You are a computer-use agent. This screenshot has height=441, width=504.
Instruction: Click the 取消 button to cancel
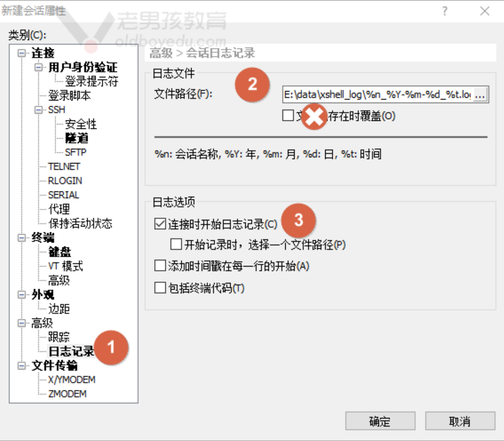(x=460, y=421)
